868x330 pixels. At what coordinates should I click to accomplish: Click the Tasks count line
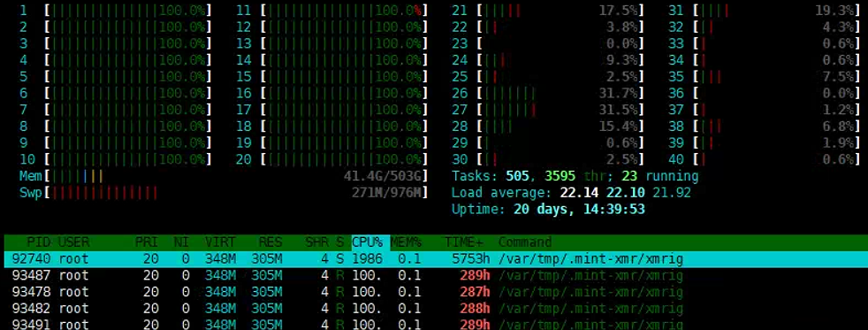click(575, 177)
